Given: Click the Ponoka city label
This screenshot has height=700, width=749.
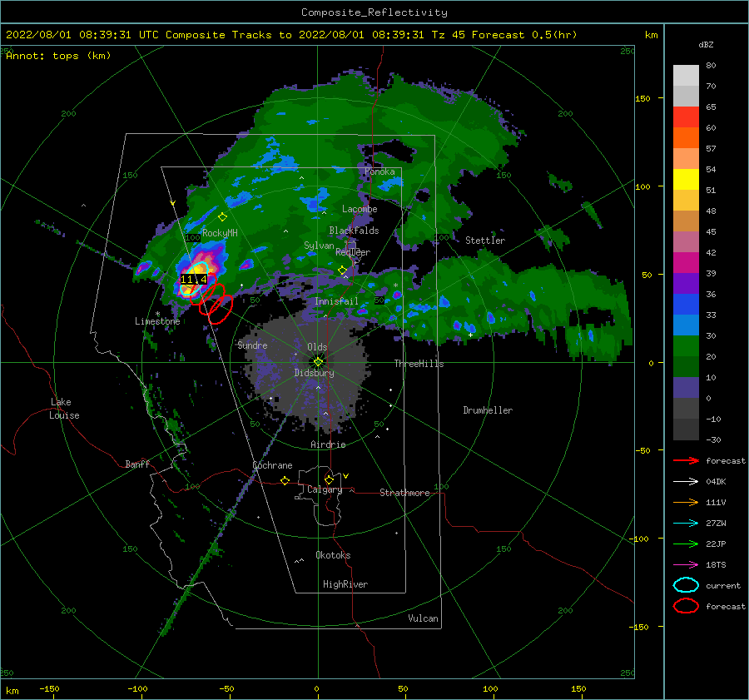Looking at the screenshot, I should click(379, 171).
